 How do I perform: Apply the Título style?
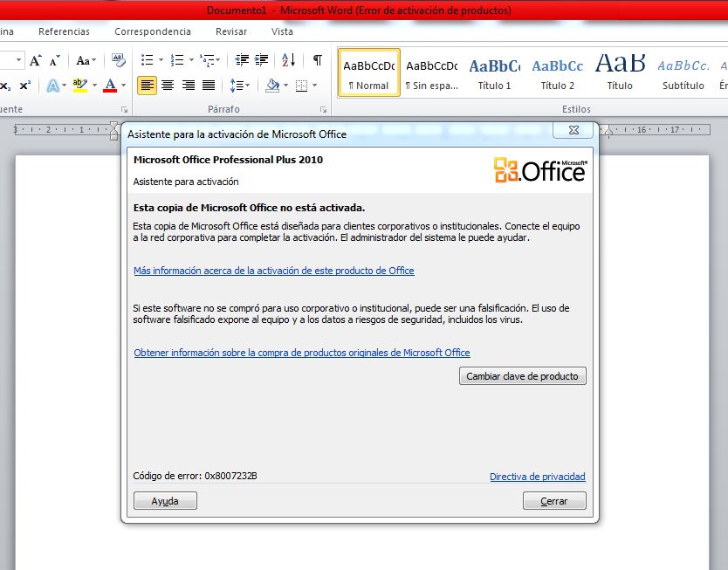(x=620, y=72)
